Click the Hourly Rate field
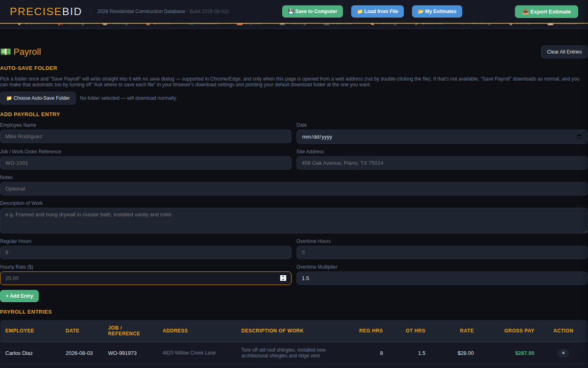 tap(146, 278)
